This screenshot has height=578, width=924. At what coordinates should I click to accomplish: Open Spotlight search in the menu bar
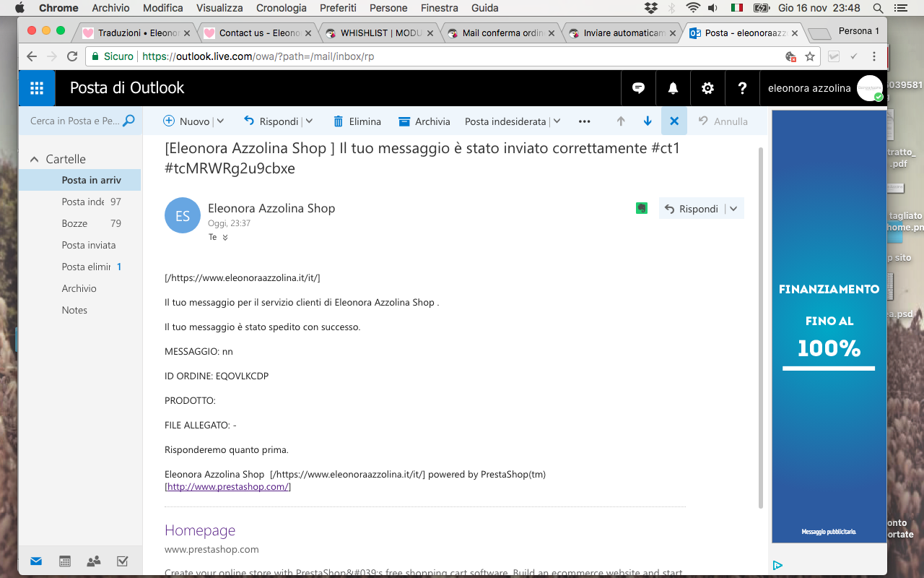click(x=878, y=8)
